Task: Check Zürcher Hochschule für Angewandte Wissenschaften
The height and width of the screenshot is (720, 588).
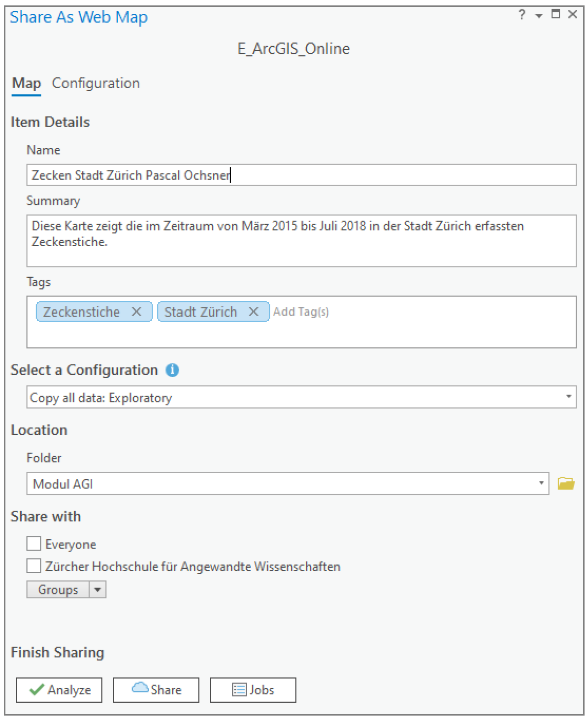Action: point(34,566)
